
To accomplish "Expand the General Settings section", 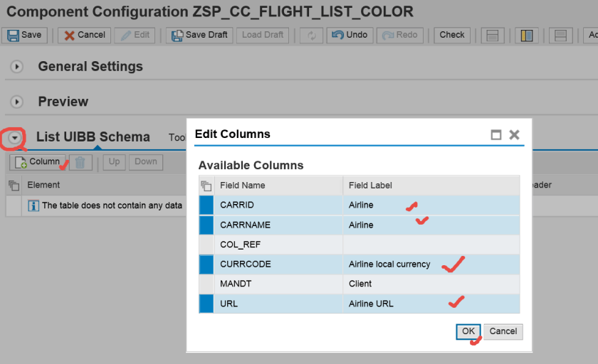I will tap(17, 67).
